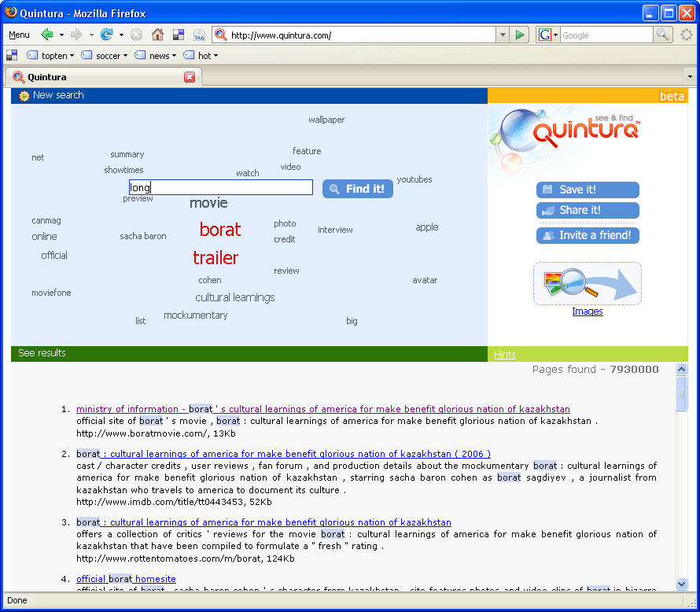700x612 pixels.
Task: Click the results scrollbar down arrow
Action: 681,584
